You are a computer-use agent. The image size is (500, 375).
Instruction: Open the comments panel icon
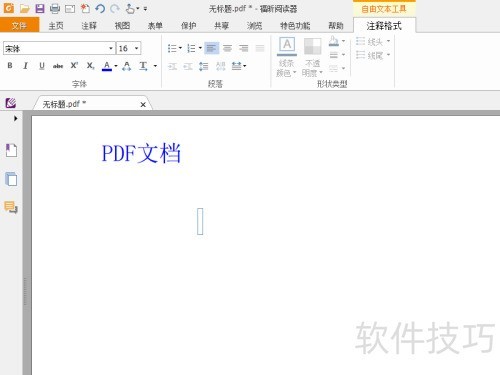click(11, 207)
